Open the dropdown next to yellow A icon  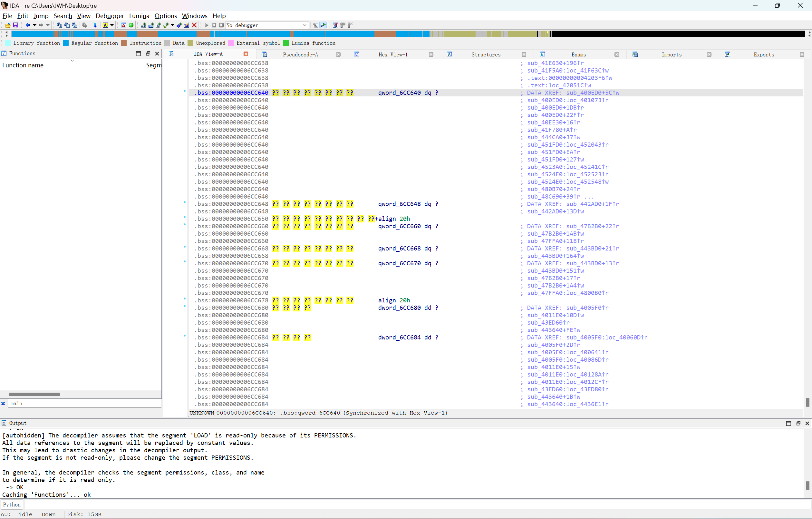[112, 25]
